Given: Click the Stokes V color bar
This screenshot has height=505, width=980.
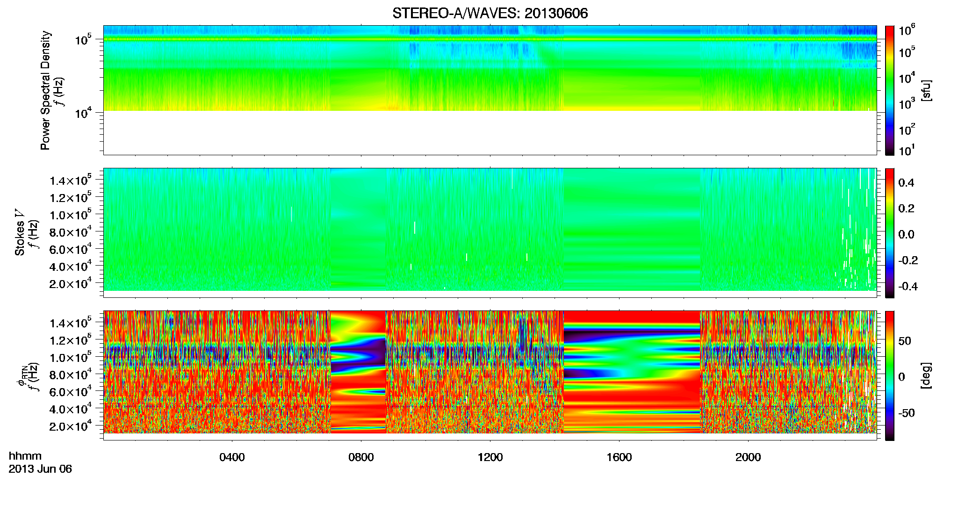Looking at the screenshot, I should point(890,233).
